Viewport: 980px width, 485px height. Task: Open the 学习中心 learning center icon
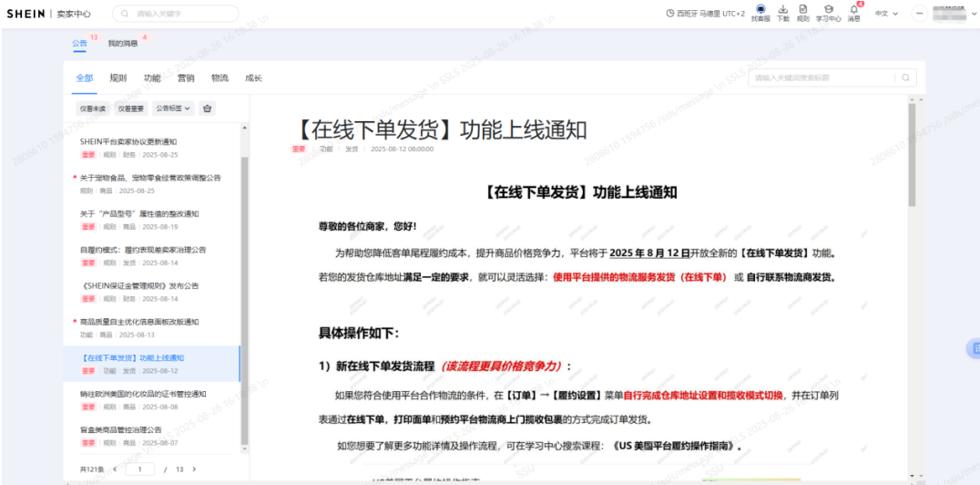pyautogui.click(x=828, y=10)
